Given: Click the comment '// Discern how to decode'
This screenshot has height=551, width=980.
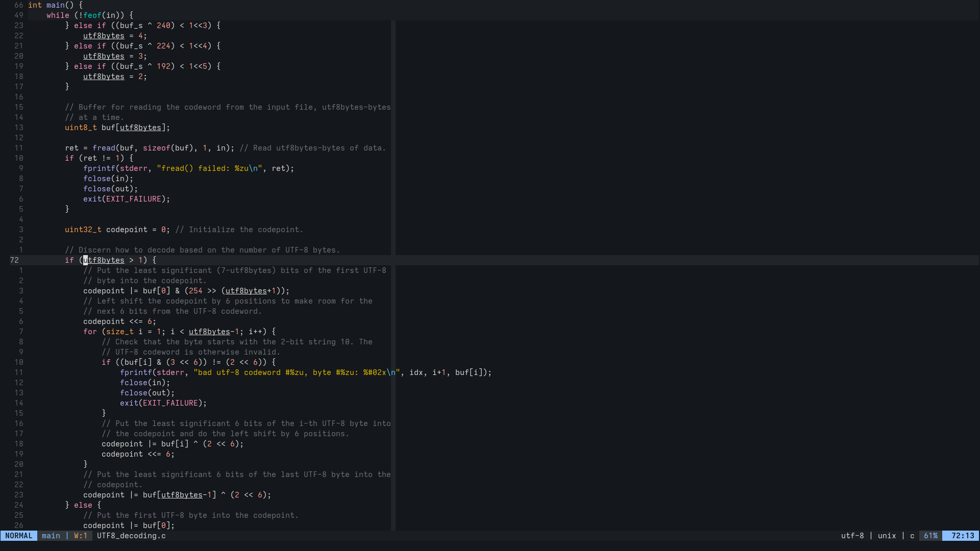Looking at the screenshot, I should [202, 250].
